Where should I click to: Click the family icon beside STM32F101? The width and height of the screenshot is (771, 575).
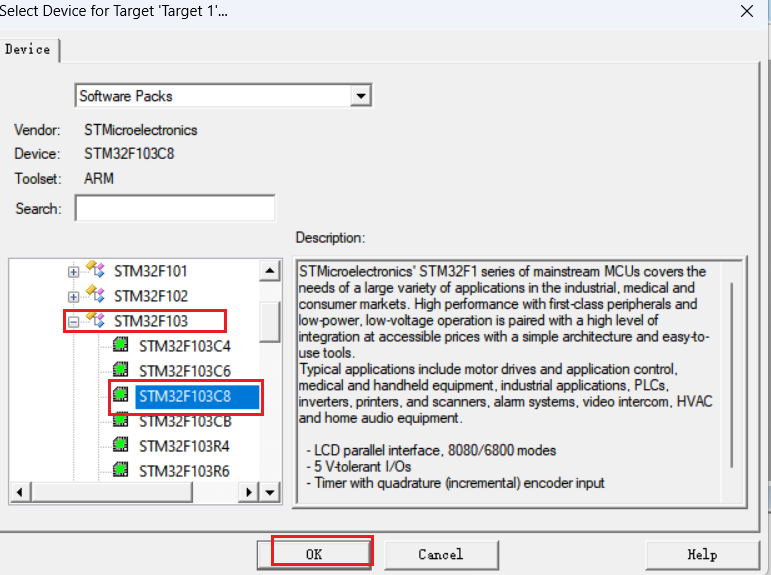(x=95, y=270)
